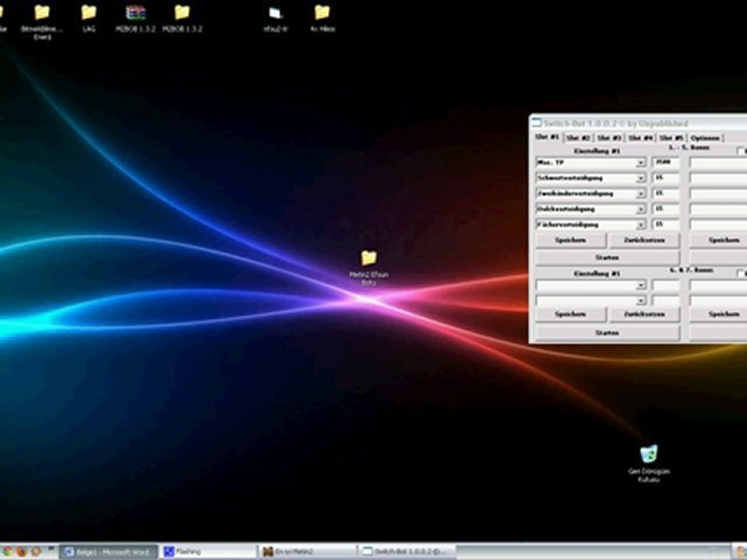Screen dimensions: 747x560
Task: Open the first empty dropdown under 6. & 7. Bonus
Action: coord(641,285)
